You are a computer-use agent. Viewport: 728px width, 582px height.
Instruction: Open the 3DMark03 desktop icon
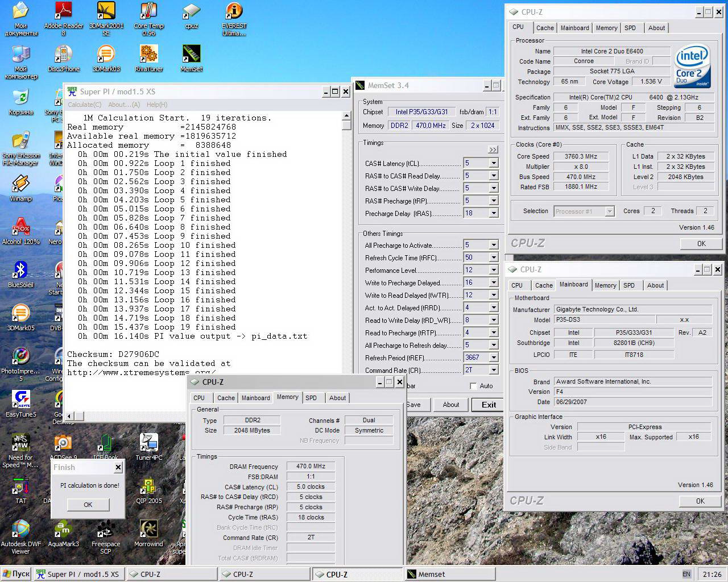(106, 59)
